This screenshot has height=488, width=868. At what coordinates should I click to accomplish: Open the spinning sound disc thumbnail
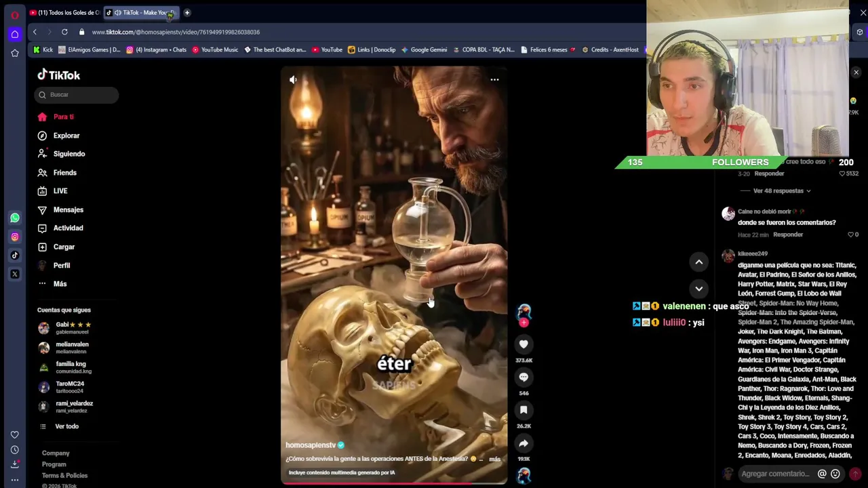[x=524, y=476]
